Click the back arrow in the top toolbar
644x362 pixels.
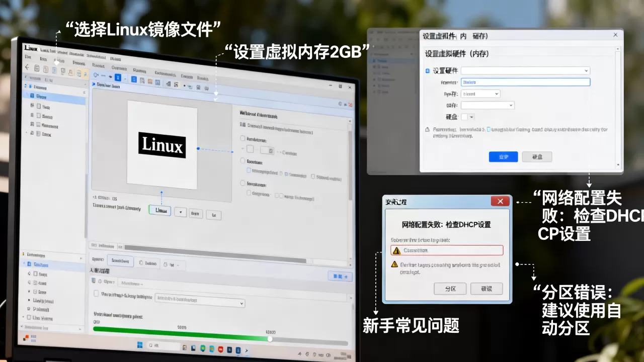[27, 67]
